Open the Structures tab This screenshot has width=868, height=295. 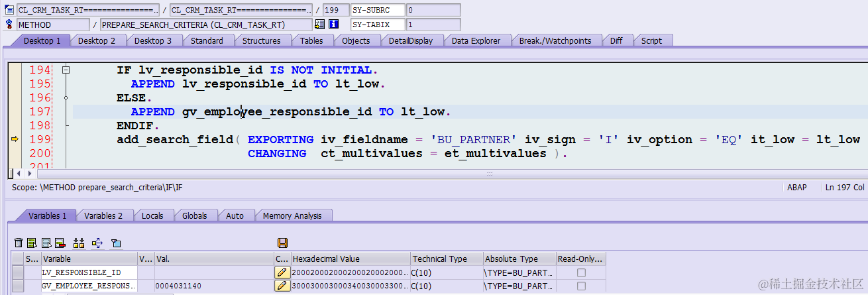pos(261,40)
